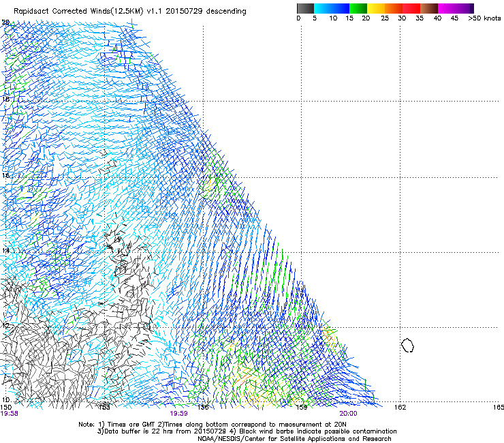Click the brown 35-40 knots color segment
This screenshot has height=443, width=504.
(429, 8)
